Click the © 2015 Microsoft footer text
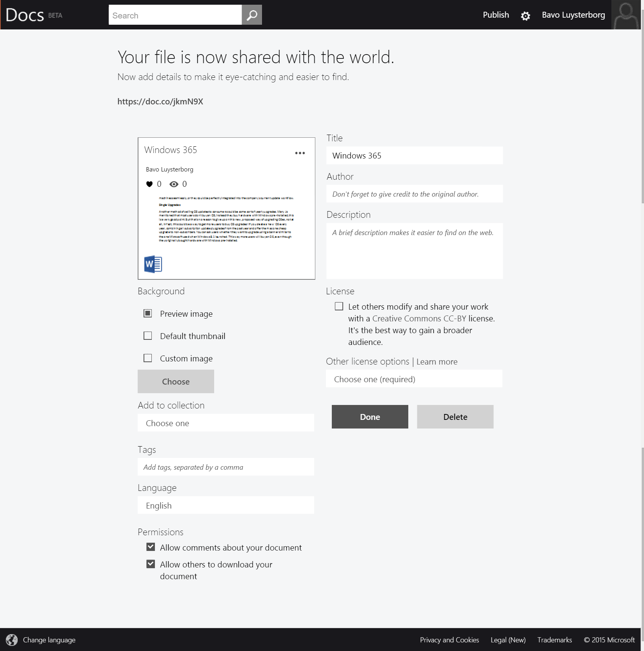644x651 pixels. 609,640
